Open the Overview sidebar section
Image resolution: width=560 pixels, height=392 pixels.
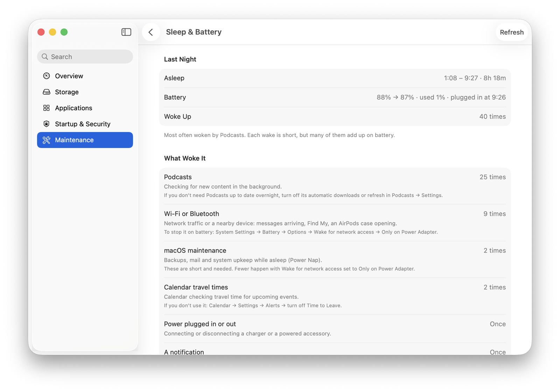click(85, 76)
